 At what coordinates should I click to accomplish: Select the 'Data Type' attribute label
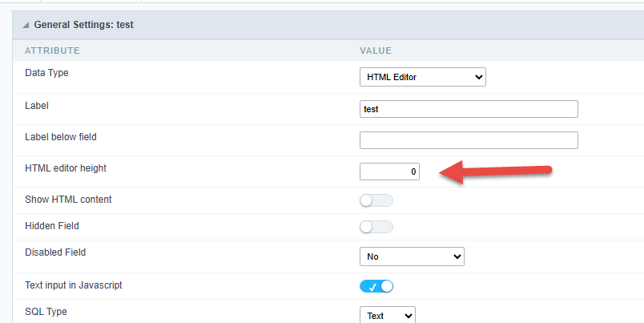47,72
